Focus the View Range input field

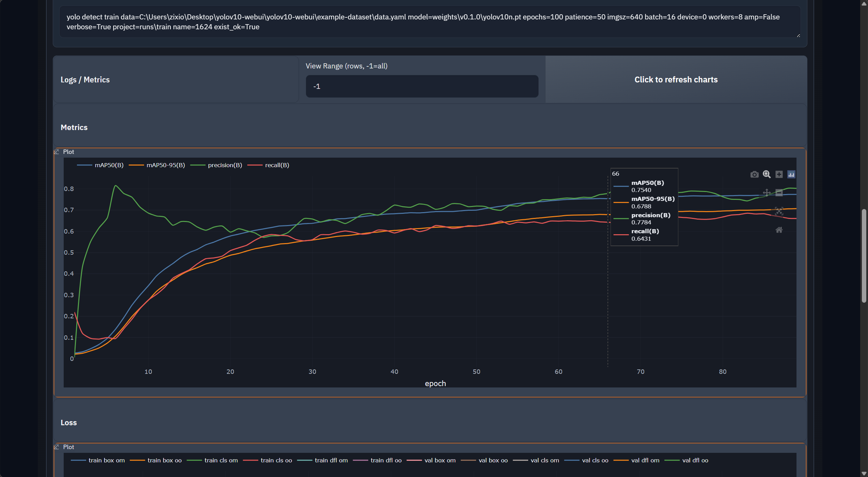(422, 86)
